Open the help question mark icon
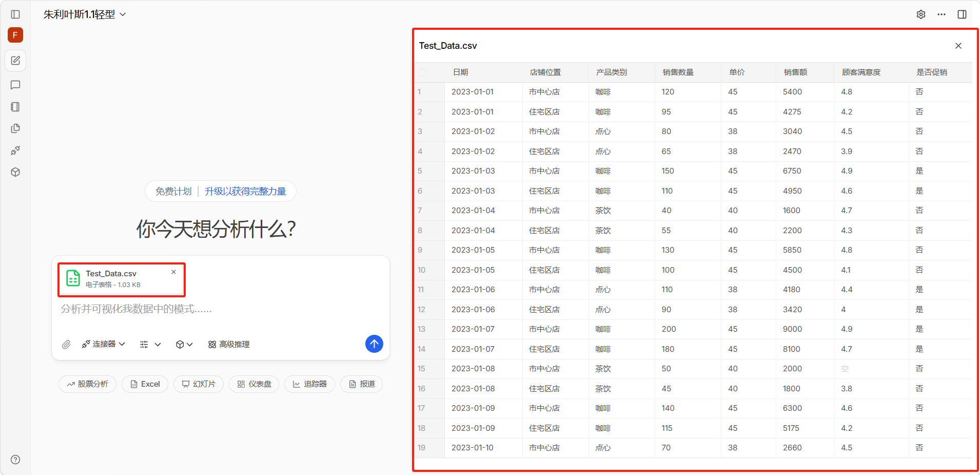Screen dimensions: 980x475 click(x=15, y=460)
